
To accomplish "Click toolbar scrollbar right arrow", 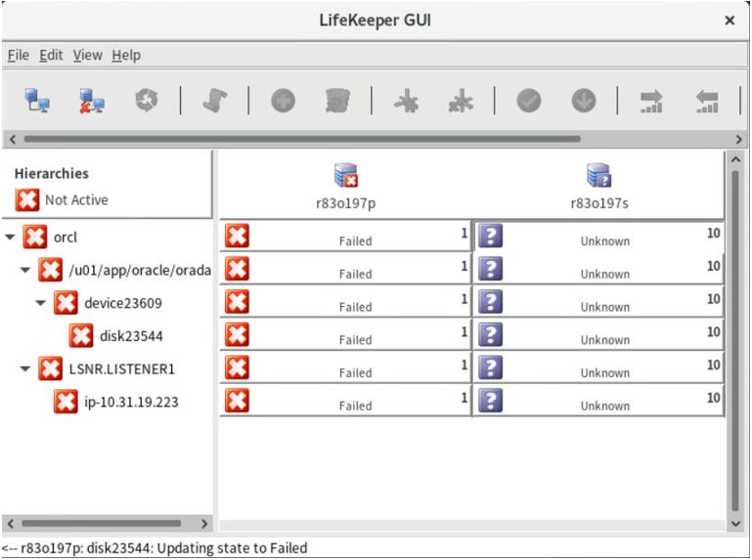I will 738,139.
